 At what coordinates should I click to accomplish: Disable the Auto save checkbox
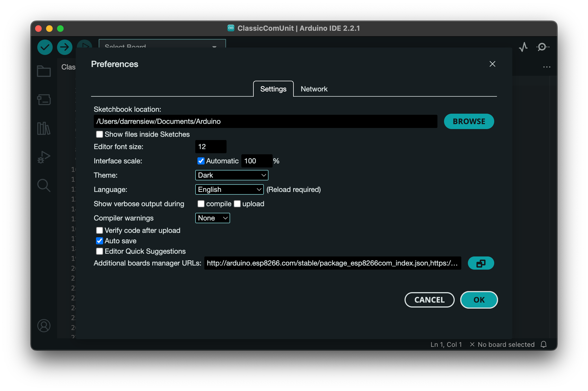coord(100,241)
